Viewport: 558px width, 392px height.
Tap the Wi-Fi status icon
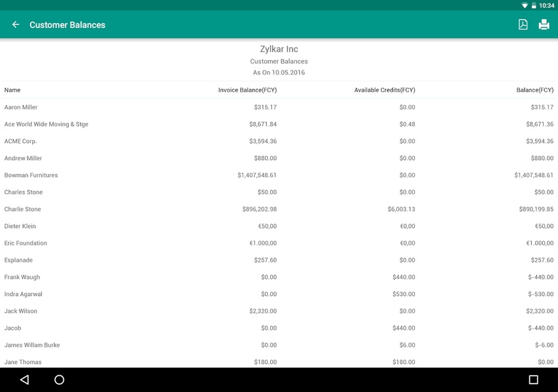click(x=525, y=5)
